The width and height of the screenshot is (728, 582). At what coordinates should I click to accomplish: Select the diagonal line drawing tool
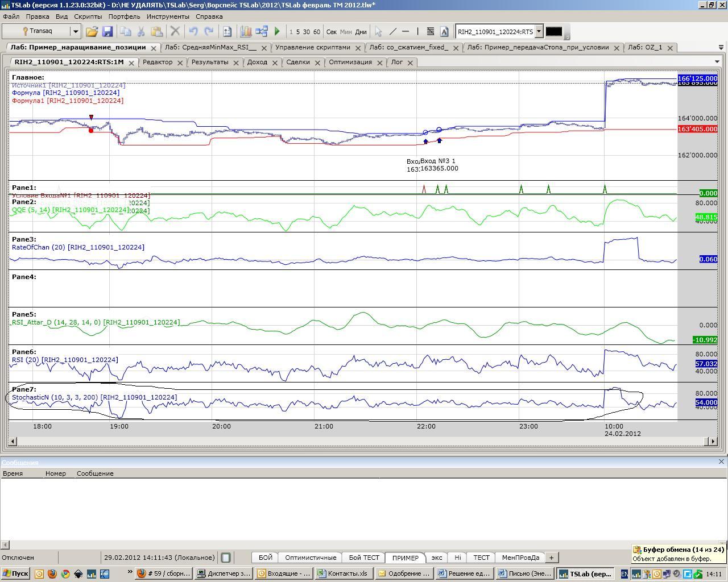coord(392,31)
